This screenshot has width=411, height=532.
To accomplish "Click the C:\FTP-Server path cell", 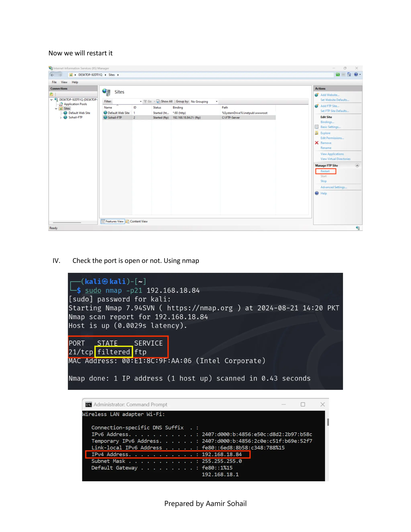I will coord(231,117).
